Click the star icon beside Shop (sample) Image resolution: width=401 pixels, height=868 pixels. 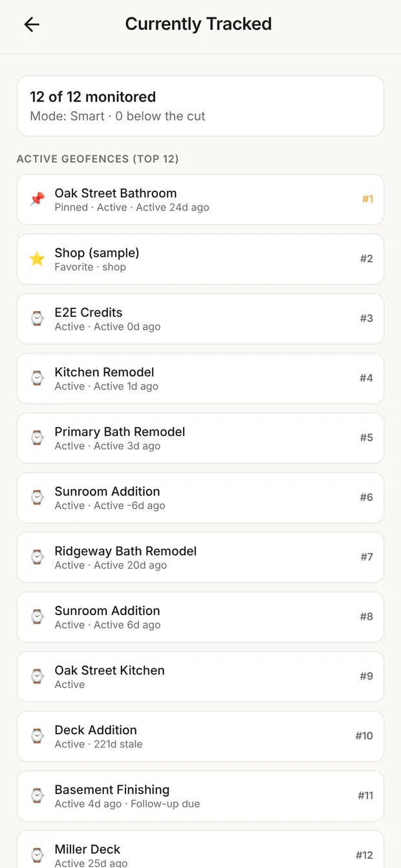[x=38, y=259]
